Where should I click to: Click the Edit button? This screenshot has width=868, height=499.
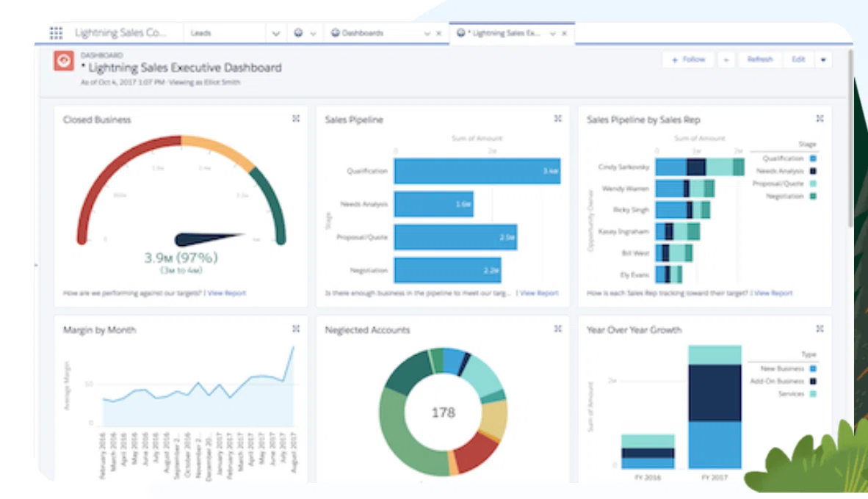pos(798,59)
